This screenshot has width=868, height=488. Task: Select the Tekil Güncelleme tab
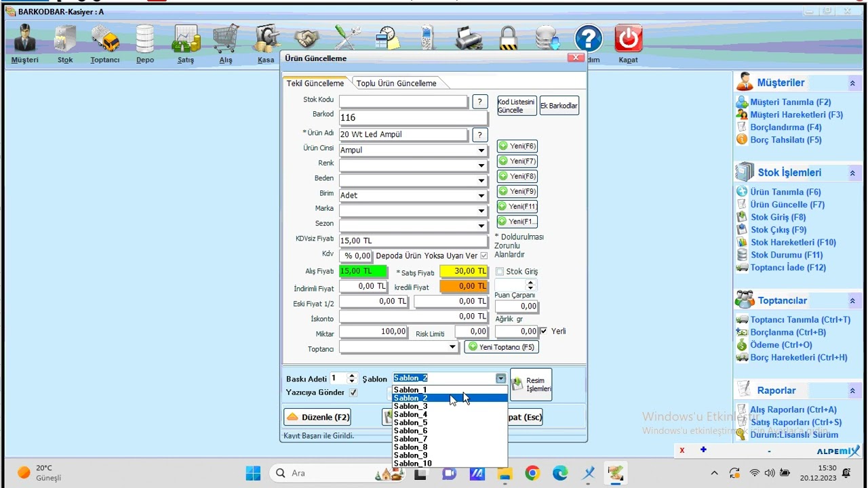coord(315,83)
